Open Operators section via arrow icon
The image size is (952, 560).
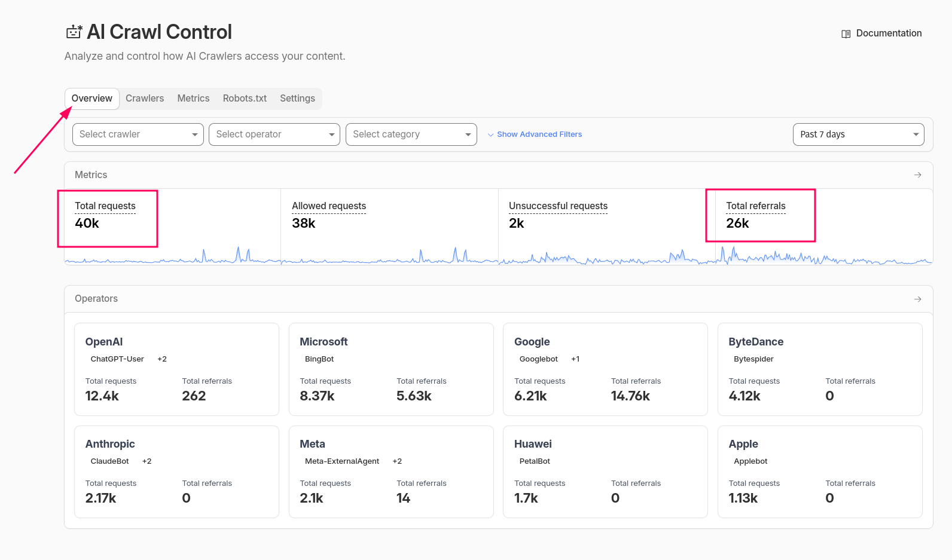pyautogui.click(x=917, y=299)
